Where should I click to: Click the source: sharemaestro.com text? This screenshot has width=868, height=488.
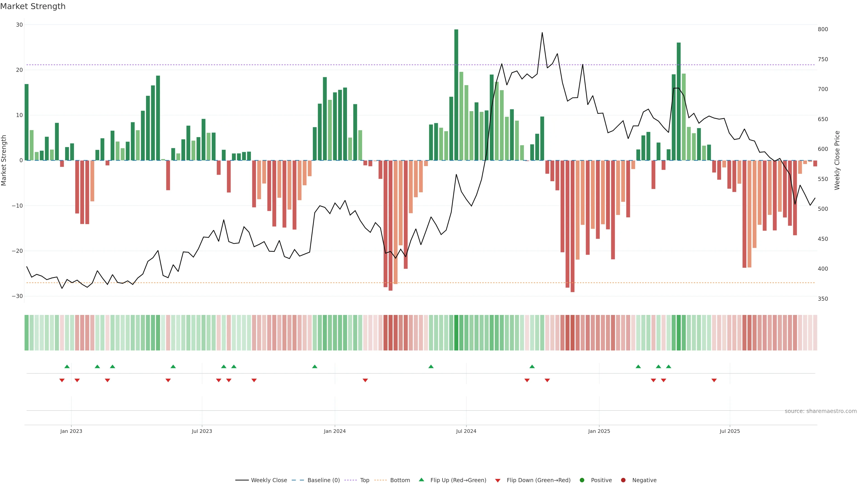821,411
